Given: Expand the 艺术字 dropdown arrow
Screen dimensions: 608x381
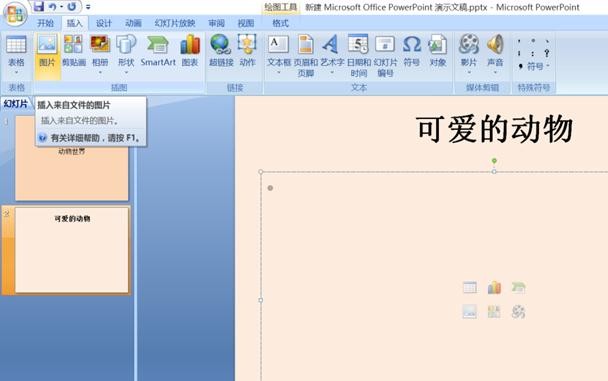Looking at the screenshot, I should 332,72.
